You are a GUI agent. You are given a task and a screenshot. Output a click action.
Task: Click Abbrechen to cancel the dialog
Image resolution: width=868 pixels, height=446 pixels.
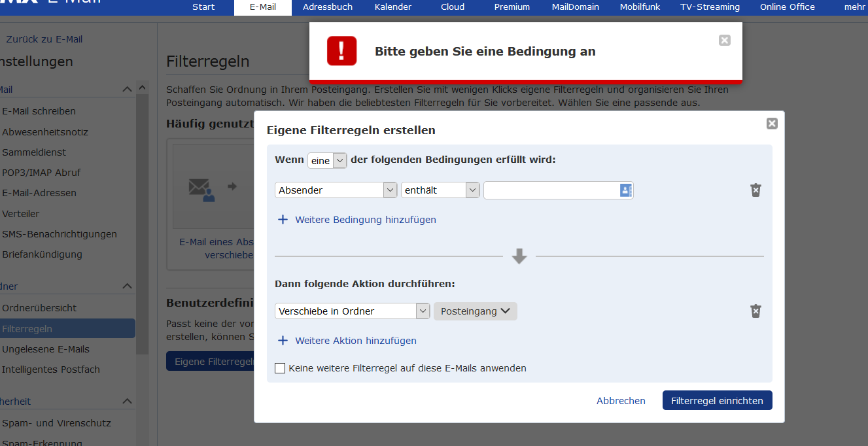pyautogui.click(x=621, y=401)
